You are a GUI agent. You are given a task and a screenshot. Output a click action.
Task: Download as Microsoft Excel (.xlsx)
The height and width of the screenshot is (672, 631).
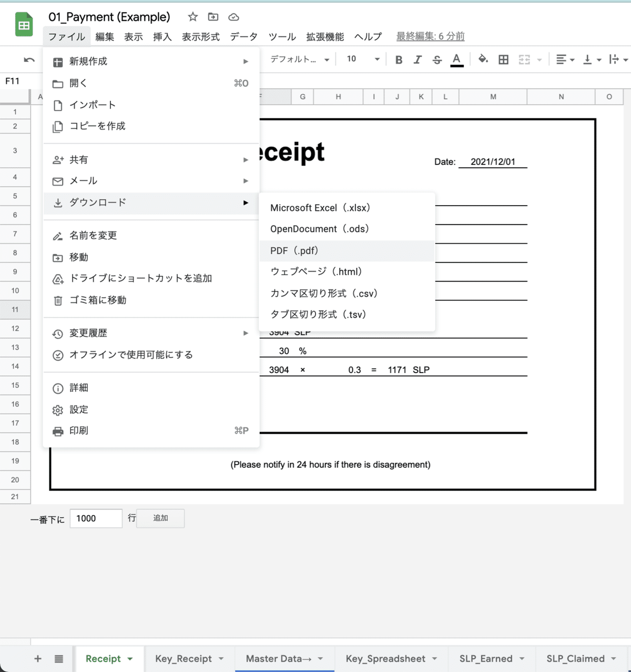347,208
